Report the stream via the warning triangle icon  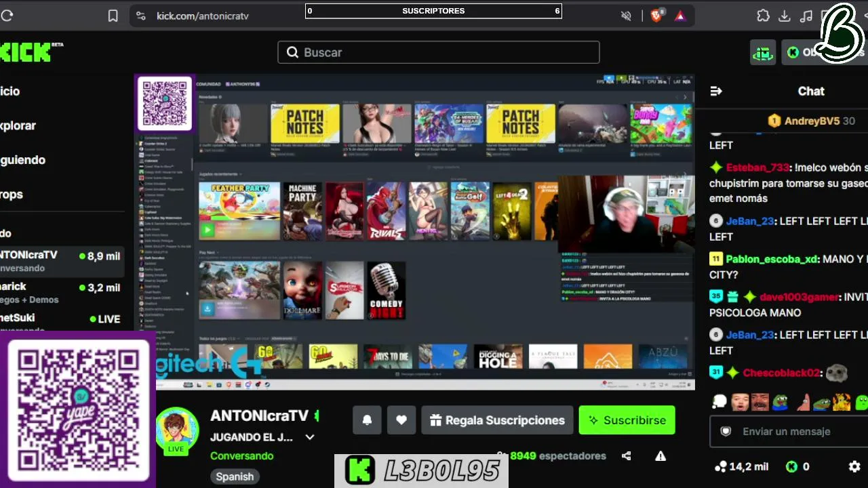click(660, 456)
